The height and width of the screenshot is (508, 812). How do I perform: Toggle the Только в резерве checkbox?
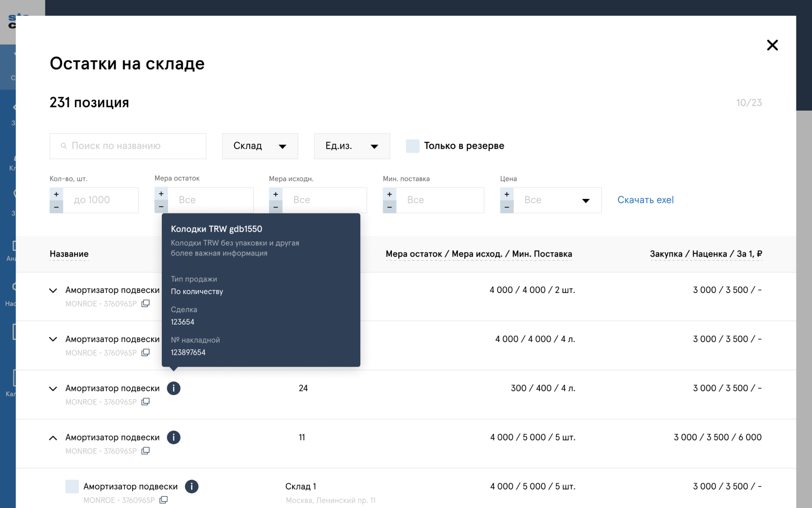click(x=412, y=146)
